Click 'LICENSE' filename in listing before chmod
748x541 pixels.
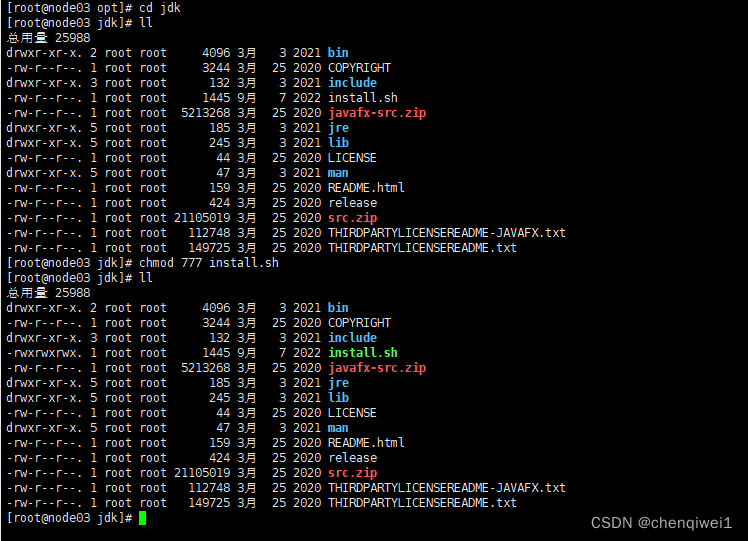[352, 158]
